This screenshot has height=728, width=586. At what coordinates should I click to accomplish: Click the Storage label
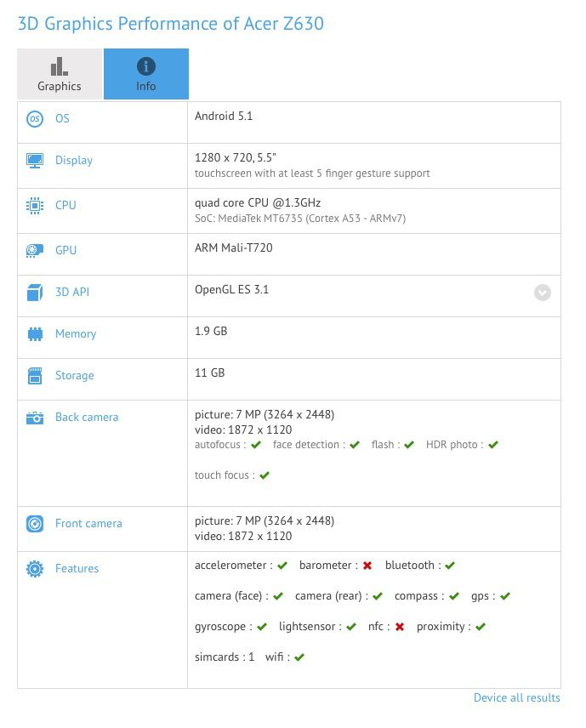[75, 375]
